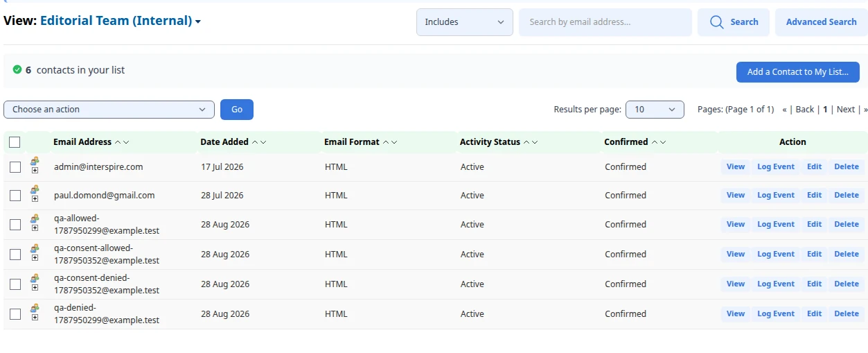Log Event for paul.domond@gmail.com
868x353 pixels.
click(776, 196)
